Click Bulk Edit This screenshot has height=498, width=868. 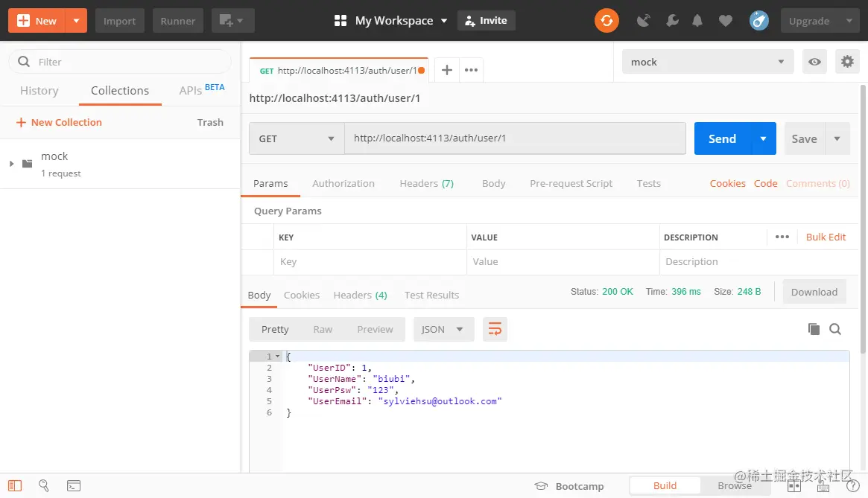coord(826,237)
